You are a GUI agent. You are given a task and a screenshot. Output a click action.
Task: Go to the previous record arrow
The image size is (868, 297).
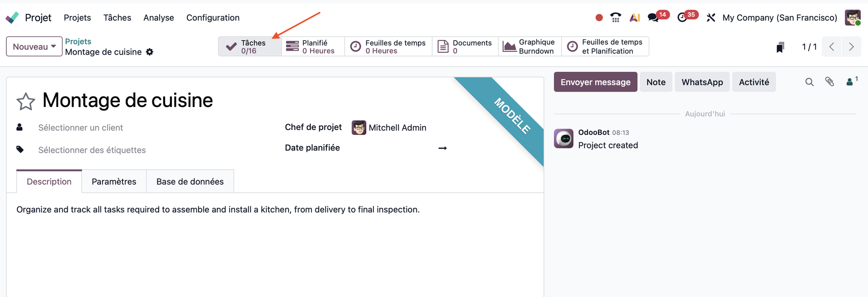(831, 47)
